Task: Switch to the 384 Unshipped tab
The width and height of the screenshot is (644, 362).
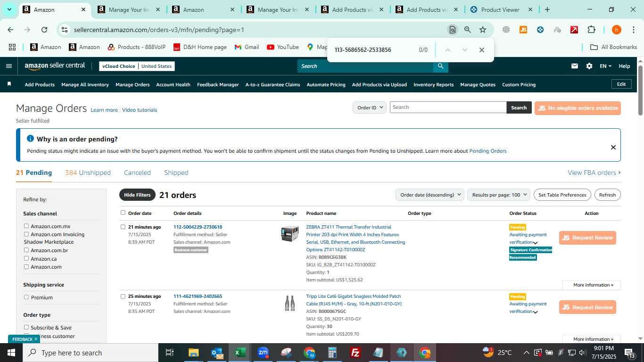Action: 88,173
